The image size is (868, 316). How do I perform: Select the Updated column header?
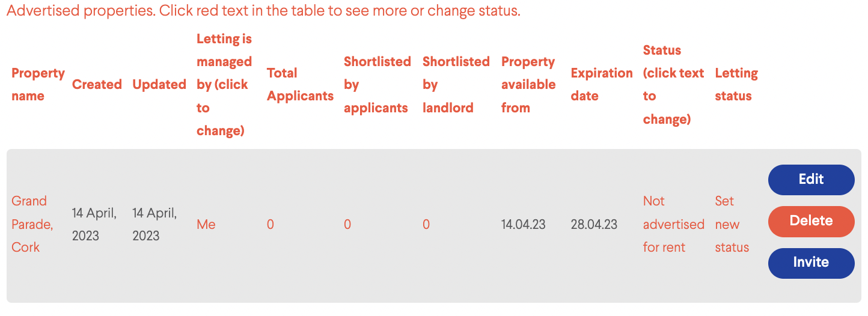pos(159,85)
